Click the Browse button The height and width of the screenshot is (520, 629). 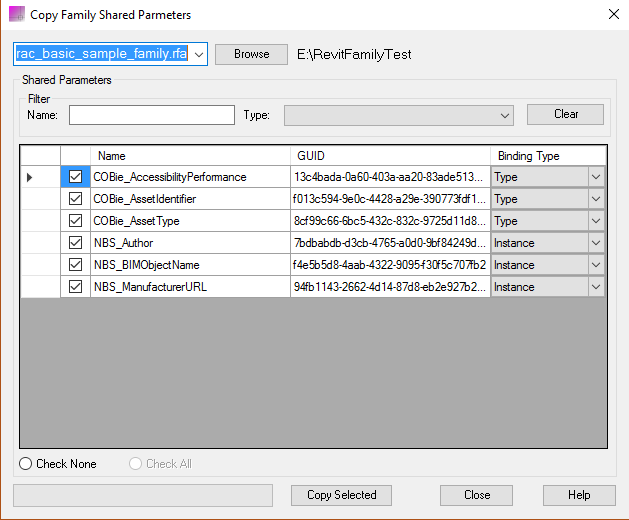(251, 54)
